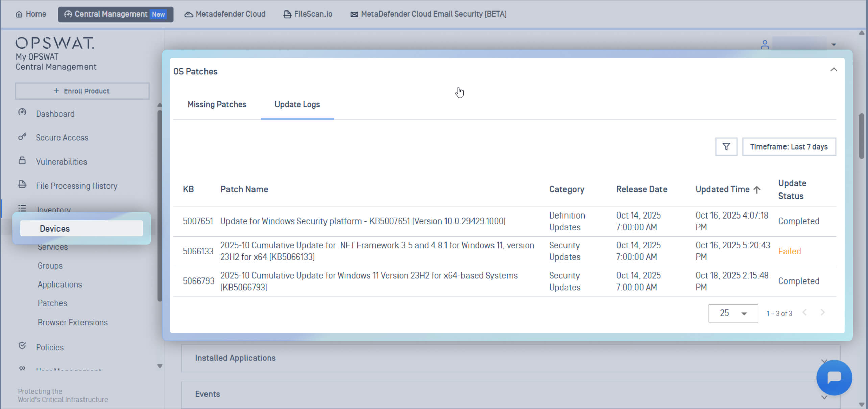Sort by Updated Time arrow
Screen dimensions: 868x409
coord(757,190)
